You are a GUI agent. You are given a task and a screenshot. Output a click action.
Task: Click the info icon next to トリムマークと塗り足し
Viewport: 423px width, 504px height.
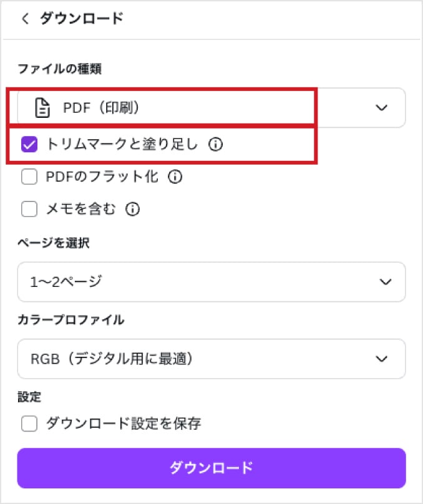point(216,145)
